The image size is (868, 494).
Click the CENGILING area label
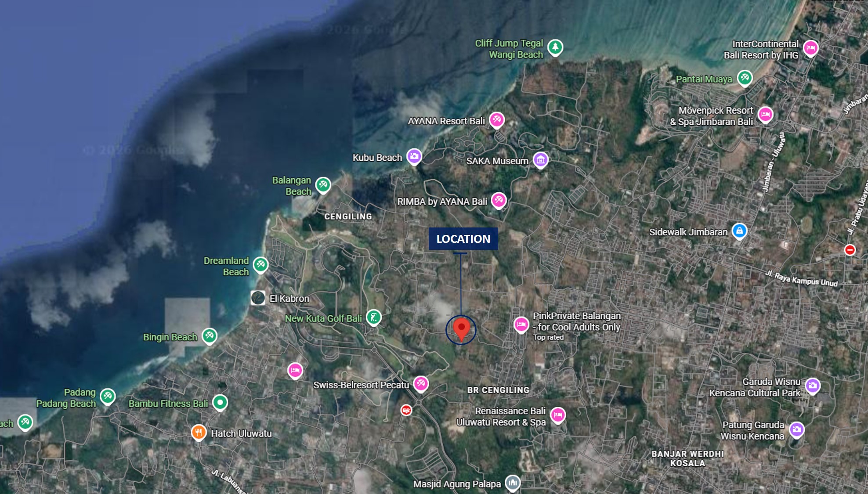click(x=348, y=216)
